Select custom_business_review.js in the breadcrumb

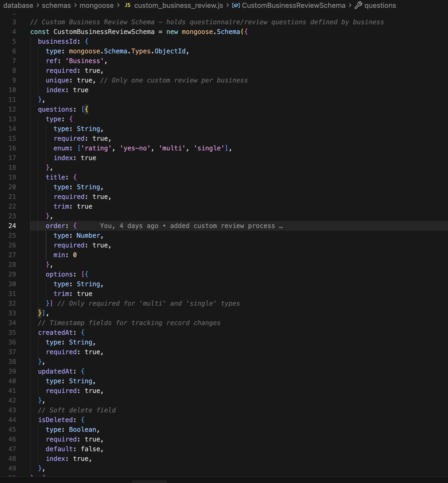point(178,5)
